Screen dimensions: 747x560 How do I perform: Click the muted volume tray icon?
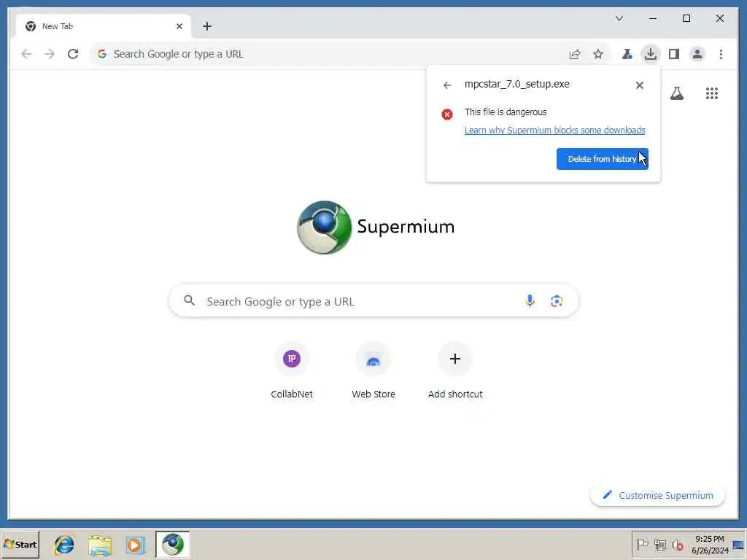click(677, 544)
